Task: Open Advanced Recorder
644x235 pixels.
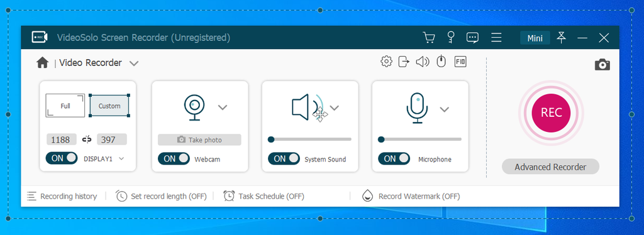Action: (550, 167)
